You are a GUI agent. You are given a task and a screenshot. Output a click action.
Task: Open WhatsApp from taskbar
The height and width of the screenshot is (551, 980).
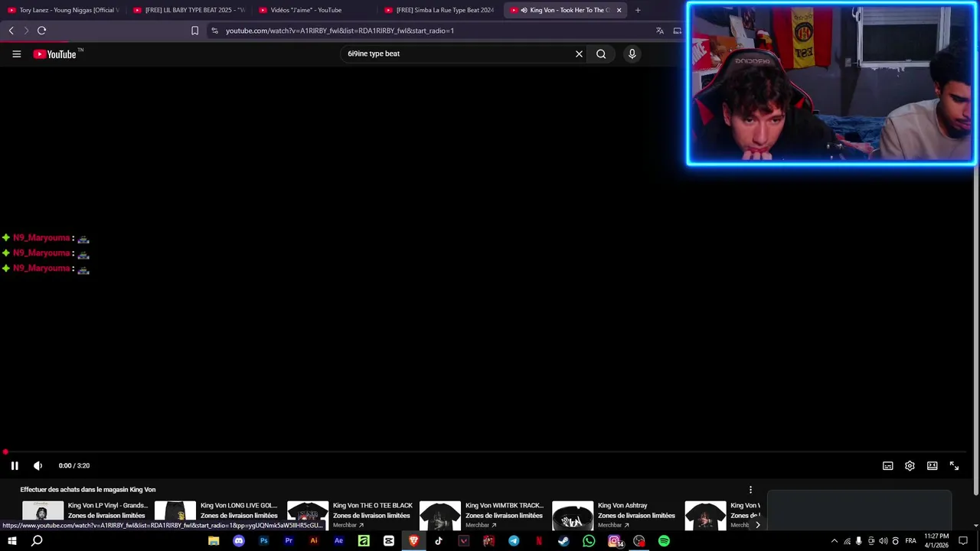pyautogui.click(x=589, y=541)
